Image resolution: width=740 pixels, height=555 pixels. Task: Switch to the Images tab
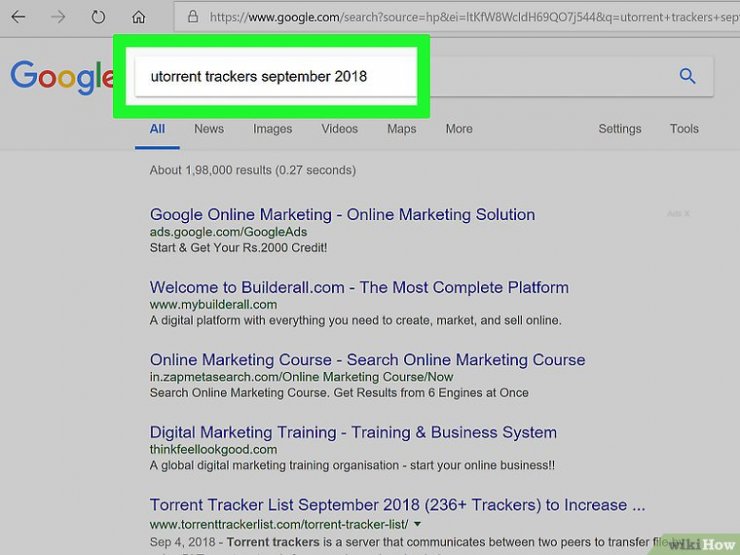272,129
